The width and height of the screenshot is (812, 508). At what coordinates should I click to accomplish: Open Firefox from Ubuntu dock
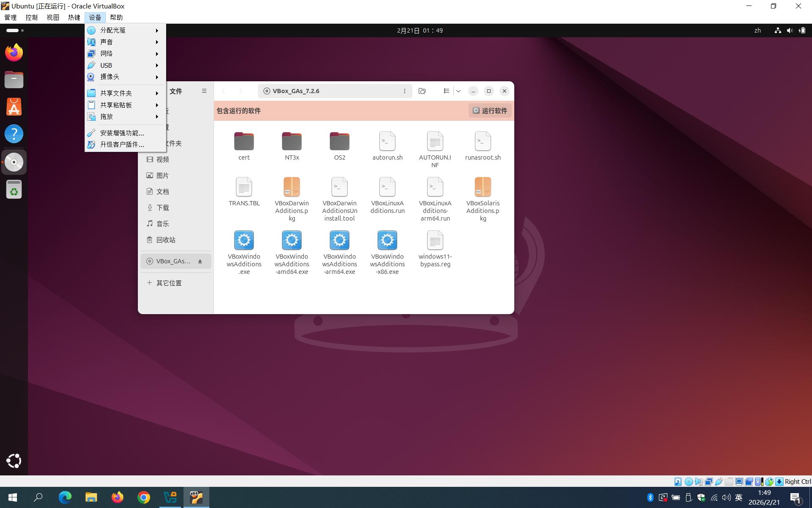(14, 52)
